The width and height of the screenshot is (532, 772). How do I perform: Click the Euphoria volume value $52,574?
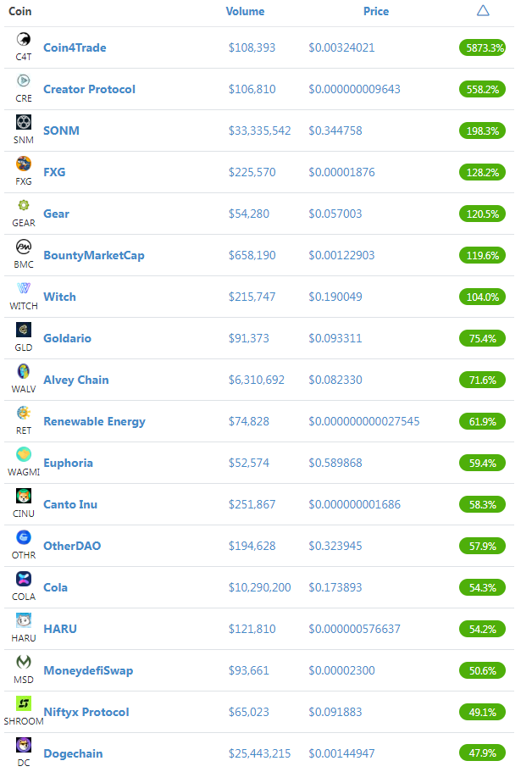tap(248, 463)
